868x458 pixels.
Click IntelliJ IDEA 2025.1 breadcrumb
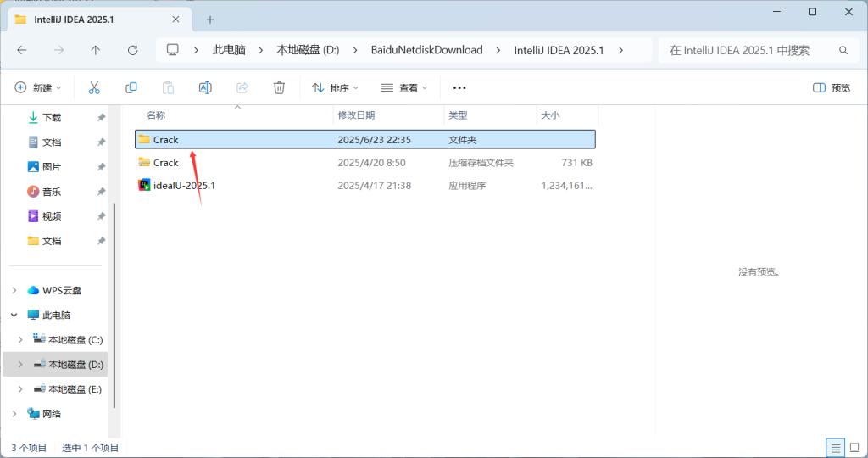coord(559,50)
